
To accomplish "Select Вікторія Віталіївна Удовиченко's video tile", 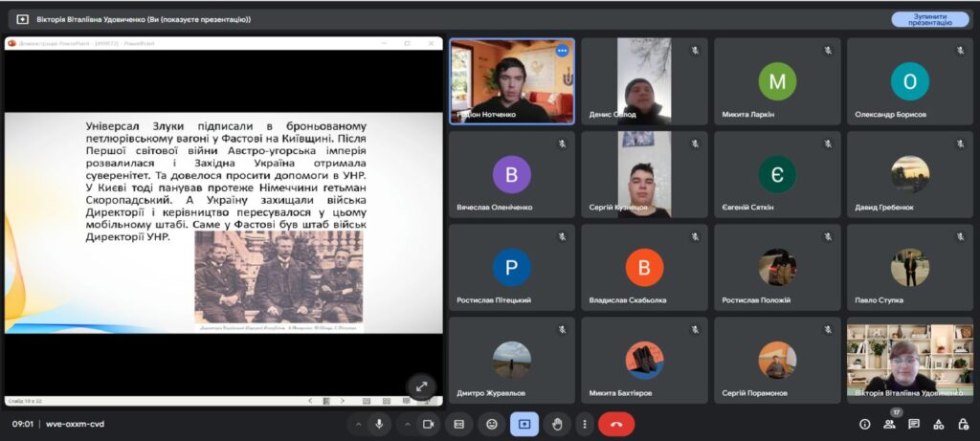I will (x=908, y=360).
